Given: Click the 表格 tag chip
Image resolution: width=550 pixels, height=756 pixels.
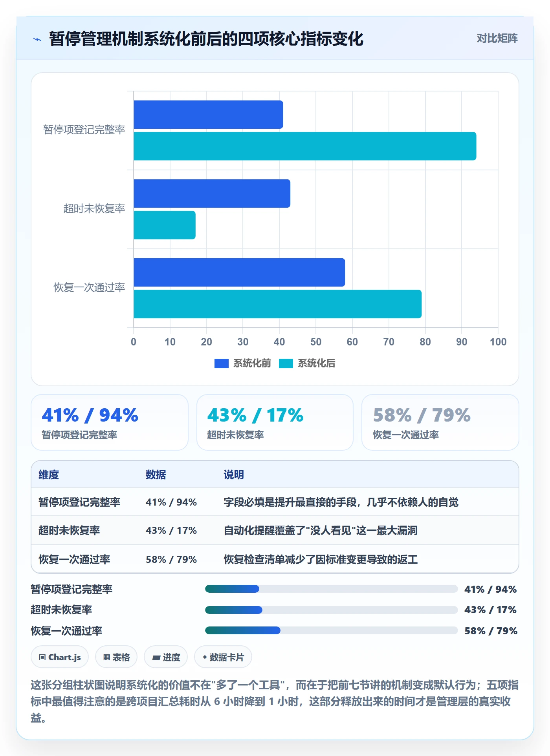Looking at the screenshot, I should pos(116,657).
